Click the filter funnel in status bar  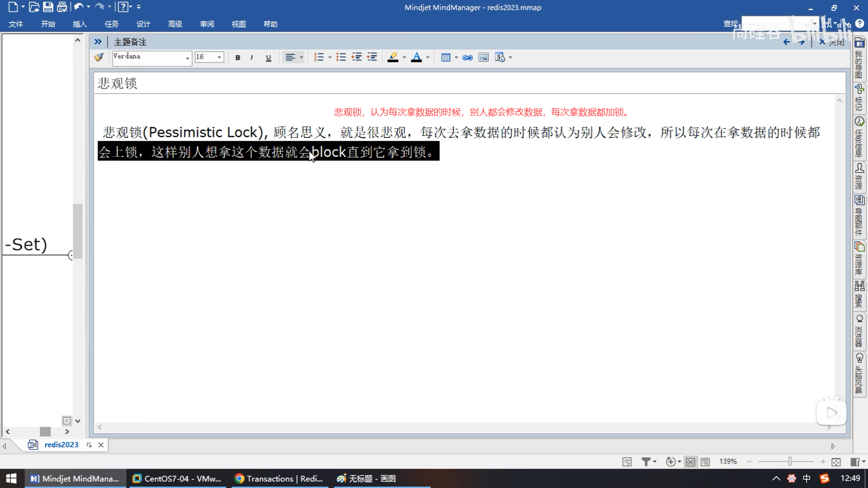point(646,462)
